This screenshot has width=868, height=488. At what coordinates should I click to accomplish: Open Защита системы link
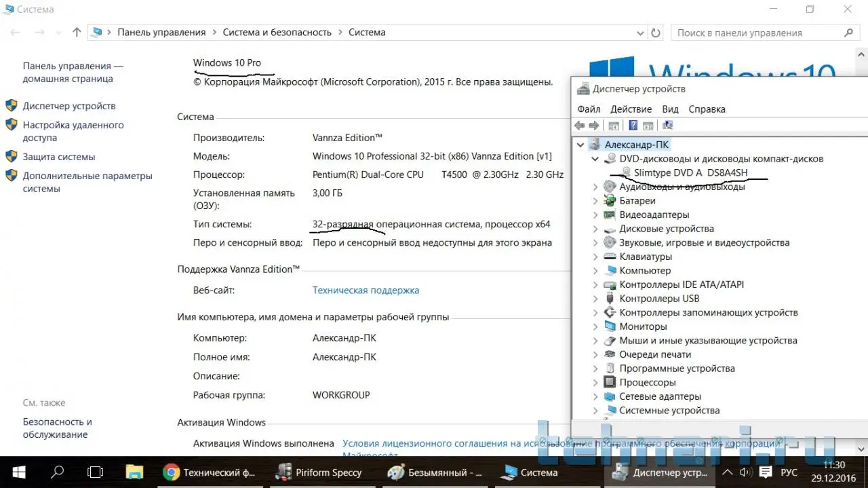tap(59, 157)
